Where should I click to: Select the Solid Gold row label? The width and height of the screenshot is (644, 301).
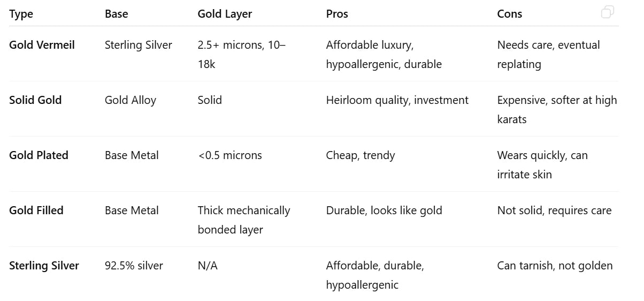coord(35,100)
